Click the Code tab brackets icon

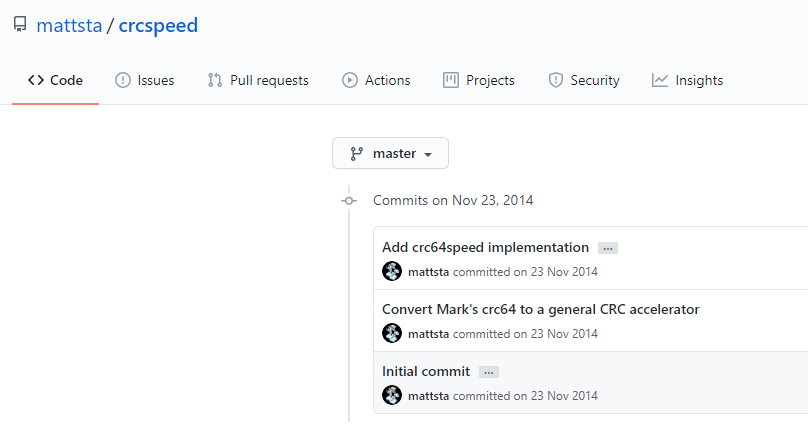coord(36,80)
